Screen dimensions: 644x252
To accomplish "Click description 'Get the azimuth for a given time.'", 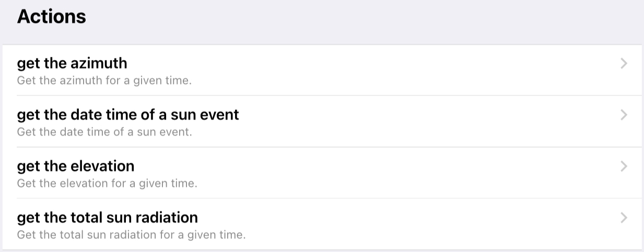I will pyautogui.click(x=104, y=81).
